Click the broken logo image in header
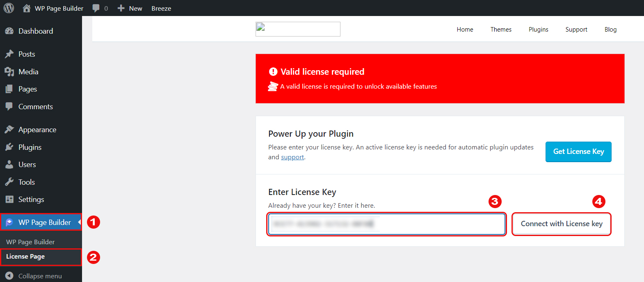 click(x=298, y=29)
